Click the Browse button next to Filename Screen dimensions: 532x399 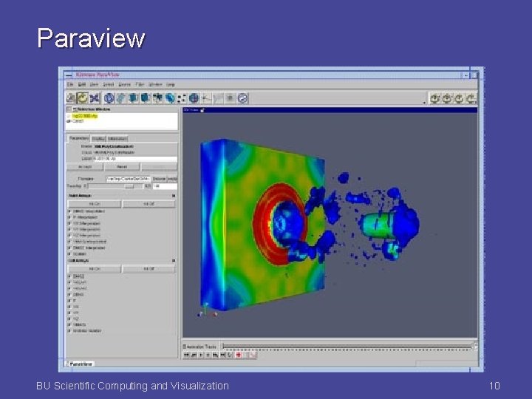coord(159,179)
